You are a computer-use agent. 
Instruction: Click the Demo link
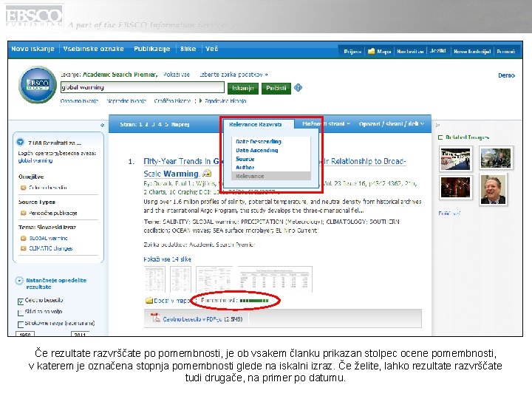(x=506, y=75)
